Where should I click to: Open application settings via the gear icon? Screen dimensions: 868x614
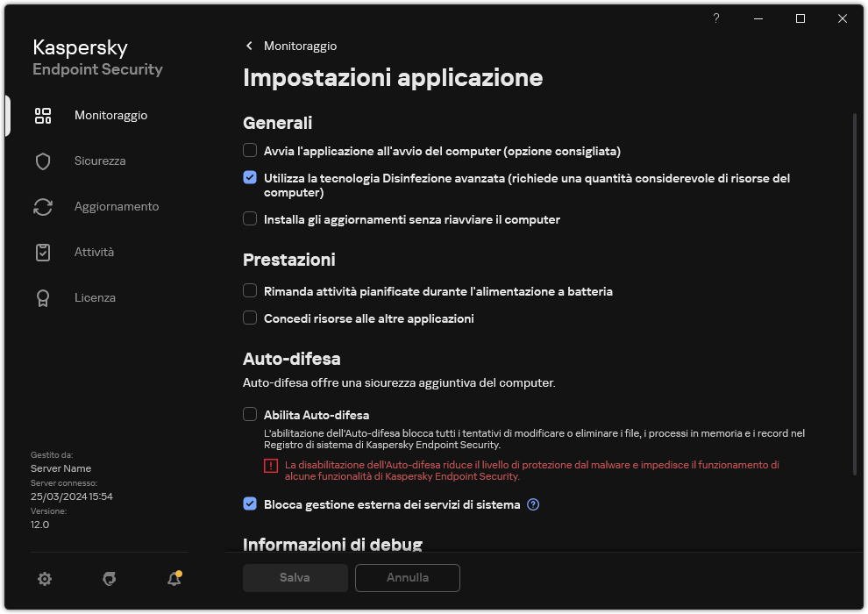tap(45, 579)
